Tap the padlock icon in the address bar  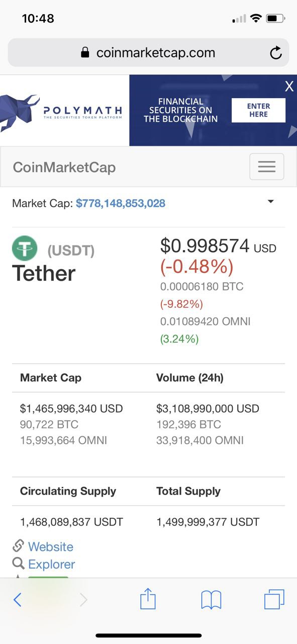pos(85,53)
